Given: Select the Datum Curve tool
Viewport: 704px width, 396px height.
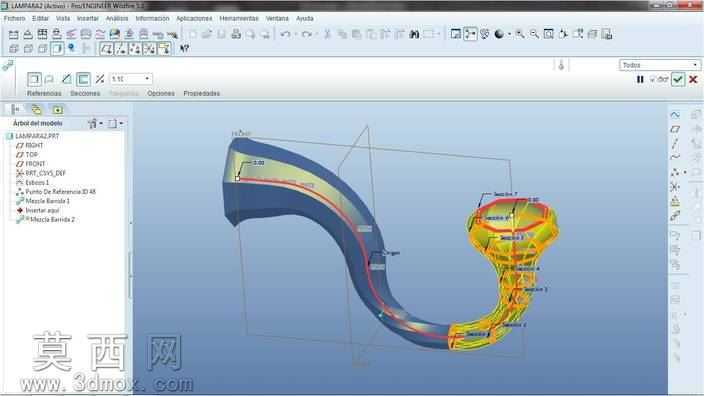Looking at the screenshot, I should [675, 157].
